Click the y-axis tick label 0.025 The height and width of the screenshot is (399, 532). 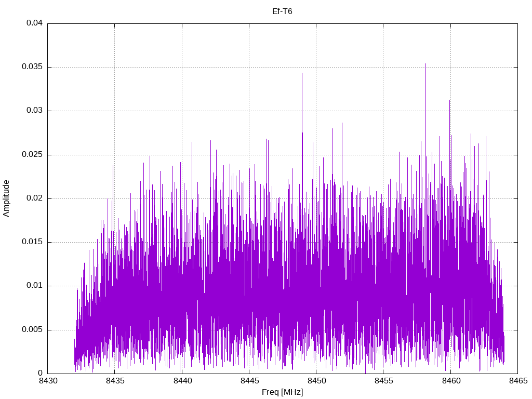pyautogui.click(x=32, y=155)
